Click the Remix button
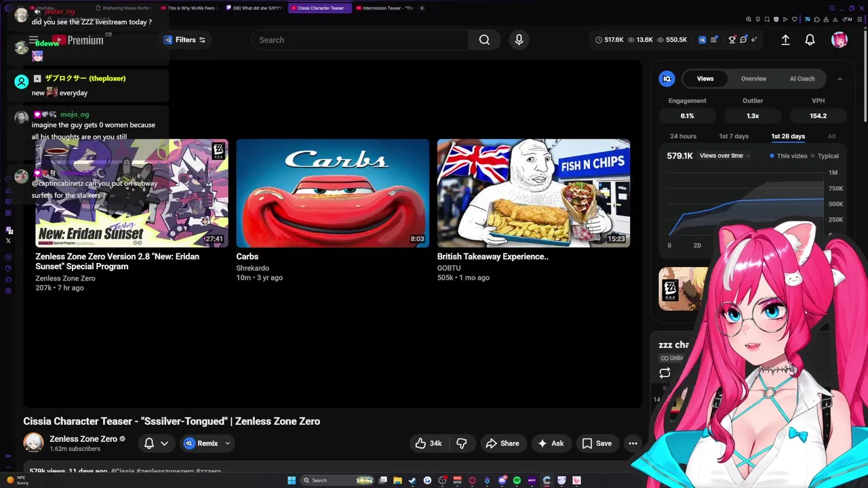868x488 pixels. tap(201, 443)
